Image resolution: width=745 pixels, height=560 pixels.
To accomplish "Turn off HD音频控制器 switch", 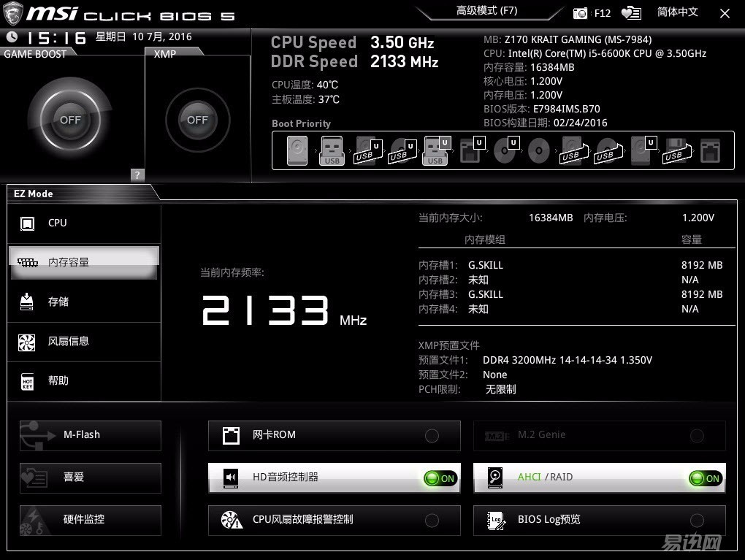I will (440, 478).
